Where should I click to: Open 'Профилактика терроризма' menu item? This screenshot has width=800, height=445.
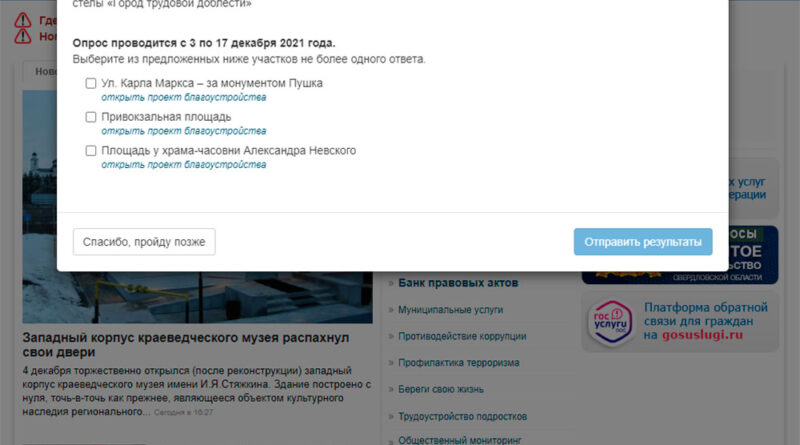click(x=459, y=363)
